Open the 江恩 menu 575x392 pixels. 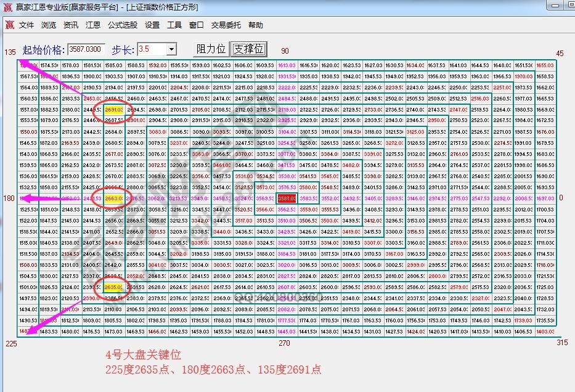click(x=92, y=25)
